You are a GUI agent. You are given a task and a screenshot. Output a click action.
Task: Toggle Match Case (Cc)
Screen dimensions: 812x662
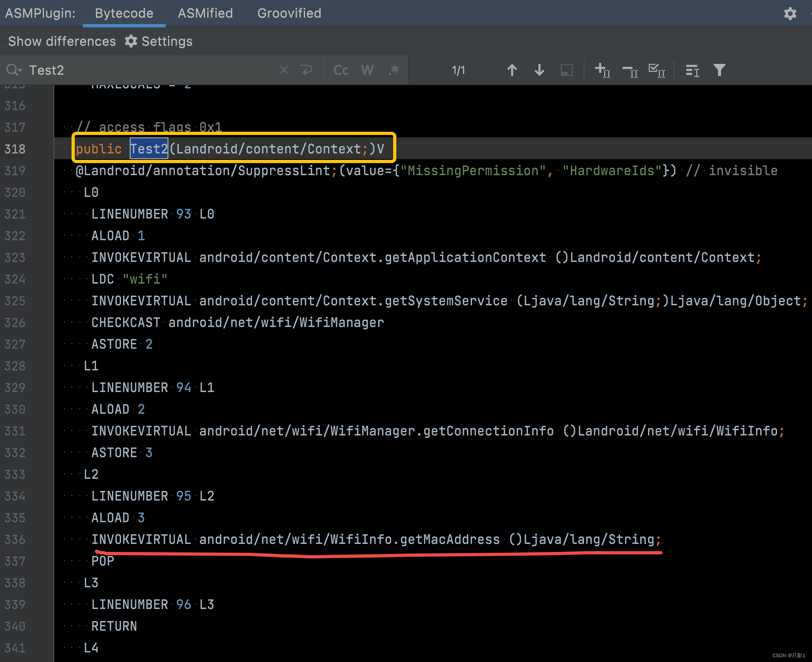[341, 70]
